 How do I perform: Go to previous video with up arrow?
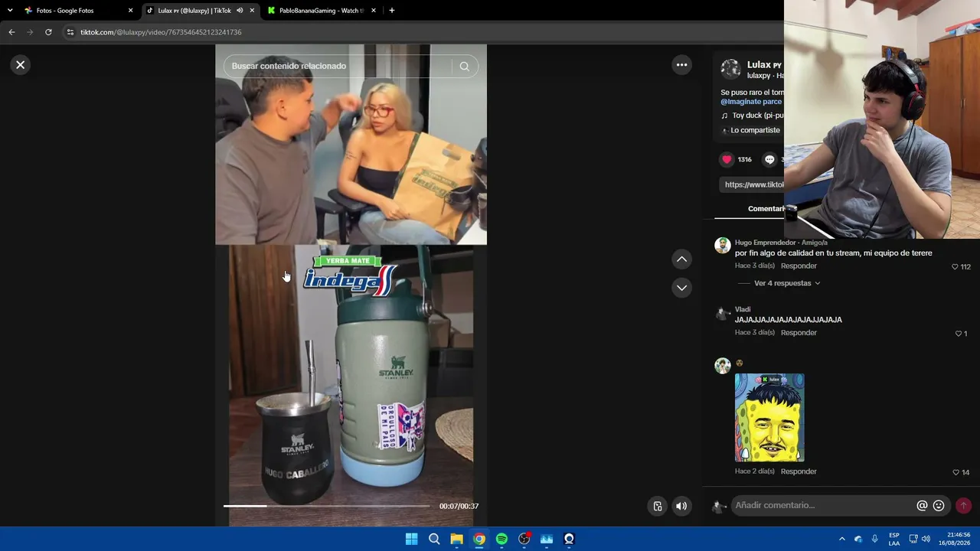(681, 259)
